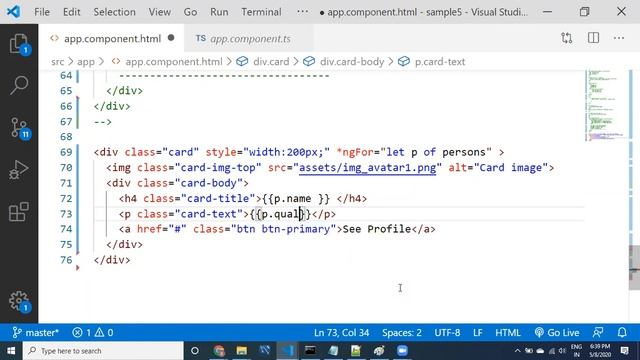Open the View menu
The image size is (640, 360).
160,12
